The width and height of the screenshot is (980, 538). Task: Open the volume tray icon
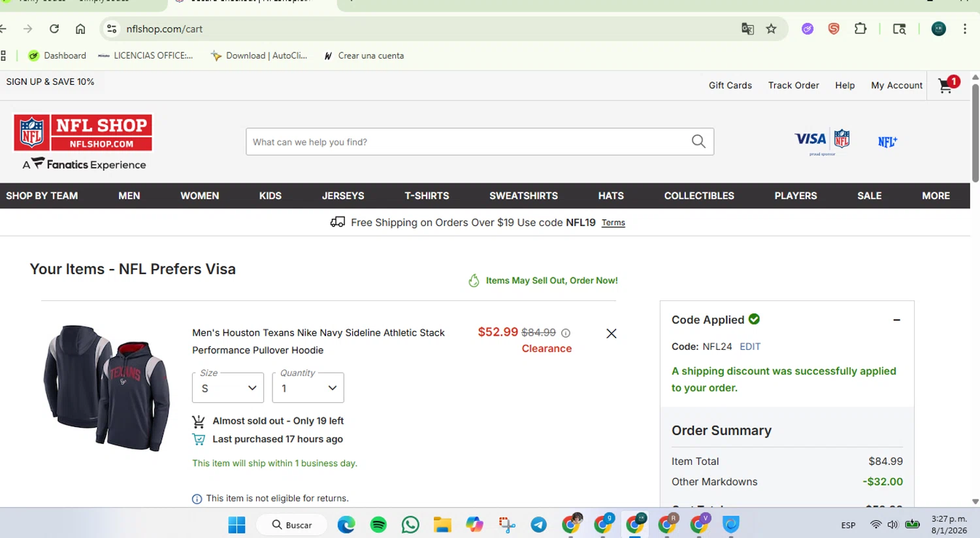coord(892,524)
